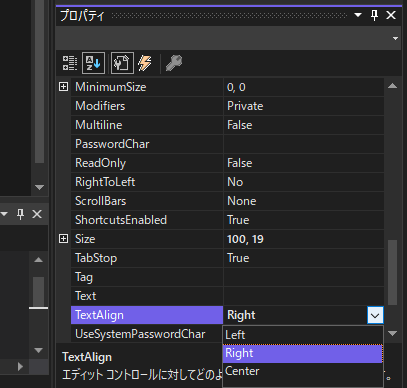Screen dimensions: 407x388
Task: Open Properties window position menu arrow
Action: click(358, 15)
